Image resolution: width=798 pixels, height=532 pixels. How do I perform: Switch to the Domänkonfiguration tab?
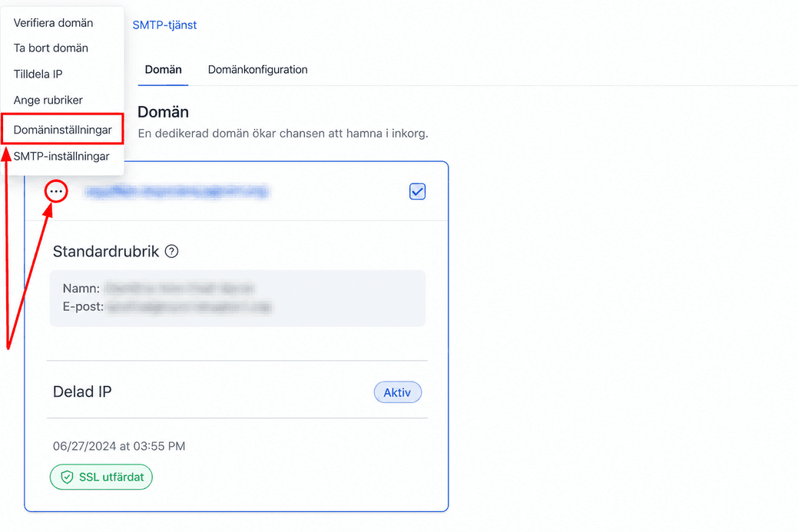click(257, 70)
